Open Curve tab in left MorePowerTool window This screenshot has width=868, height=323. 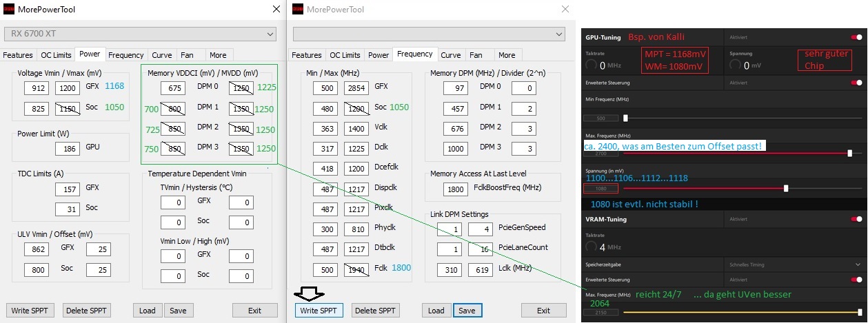pyautogui.click(x=162, y=55)
